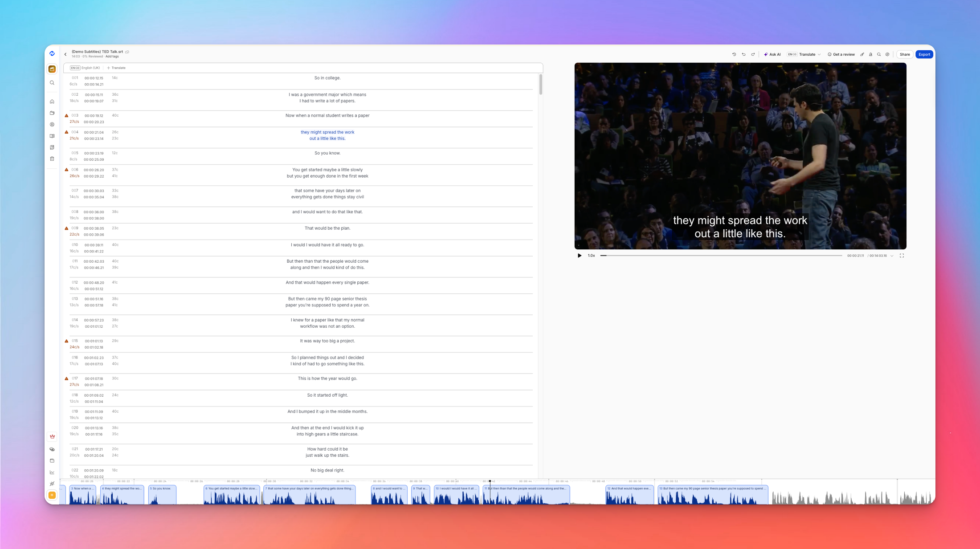Open the settings gear in the top toolbar
This screenshot has height=549, width=980.
pyautogui.click(x=887, y=54)
